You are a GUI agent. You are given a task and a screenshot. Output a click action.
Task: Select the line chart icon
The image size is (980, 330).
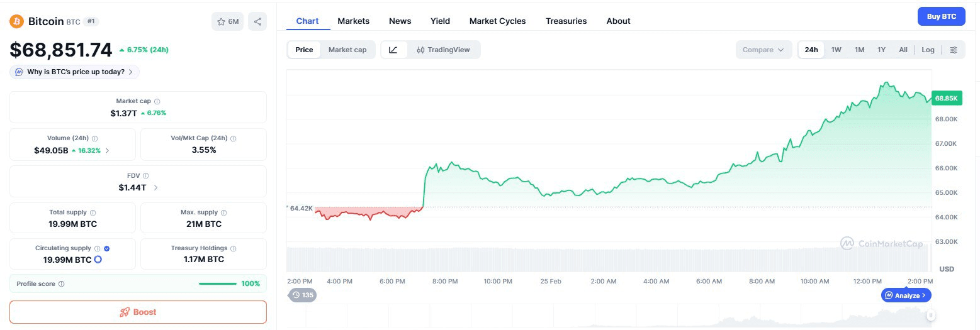(x=393, y=50)
